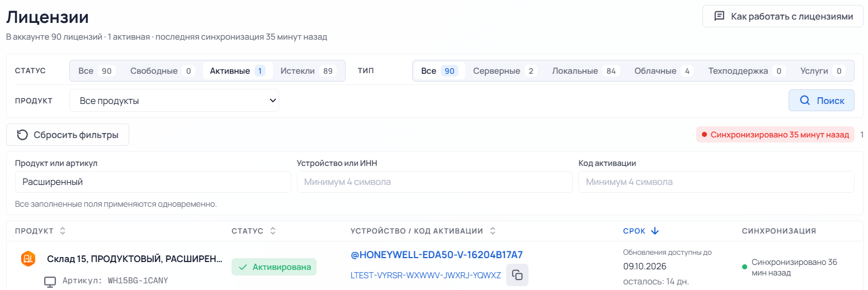Focus the Устройство или ИНН field
868x290 pixels.
coord(435,182)
